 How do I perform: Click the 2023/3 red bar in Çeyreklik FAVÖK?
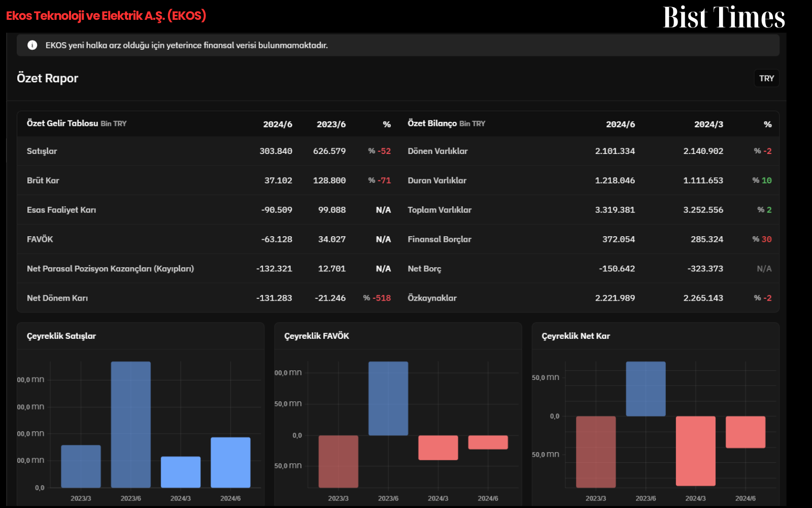coord(339,461)
